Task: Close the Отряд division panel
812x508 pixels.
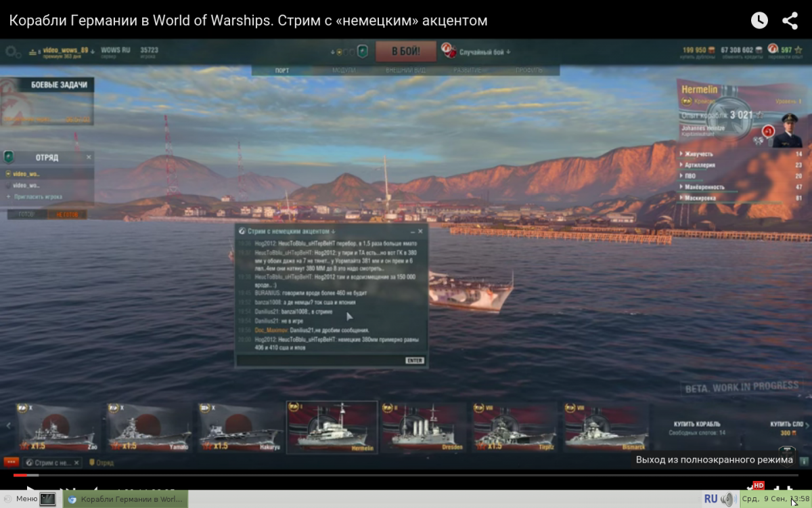Action: (x=89, y=157)
